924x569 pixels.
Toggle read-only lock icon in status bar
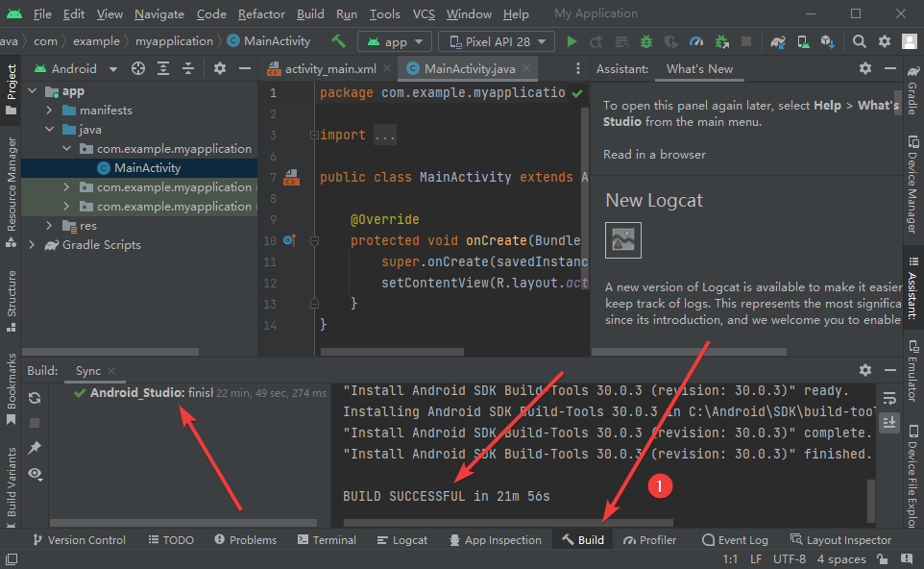point(882,558)
